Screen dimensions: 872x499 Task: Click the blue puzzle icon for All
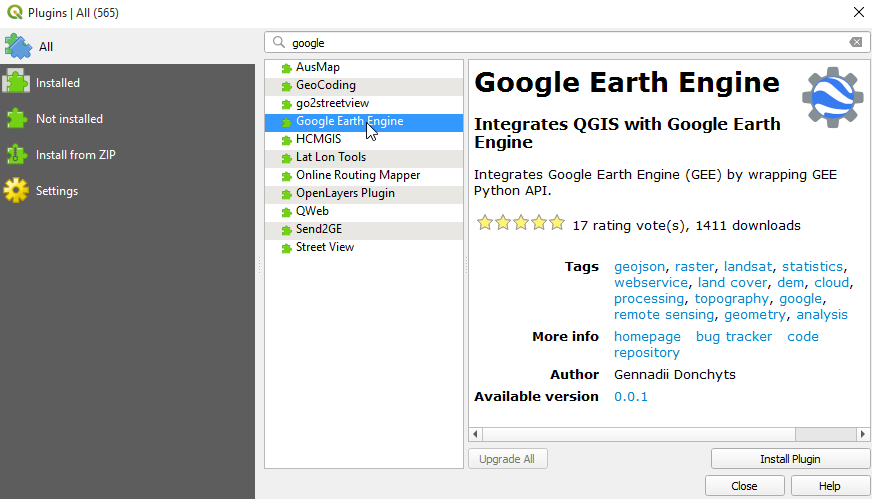pyautogui.click(x=18, y=47)
